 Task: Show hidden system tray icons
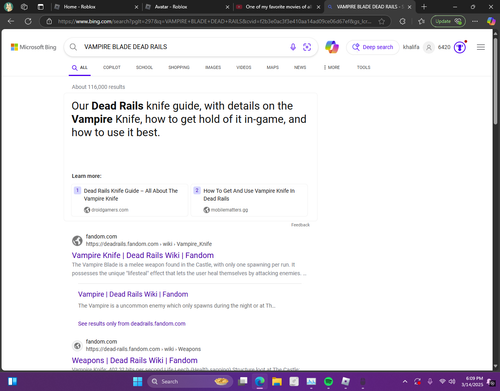pos(405,381)
